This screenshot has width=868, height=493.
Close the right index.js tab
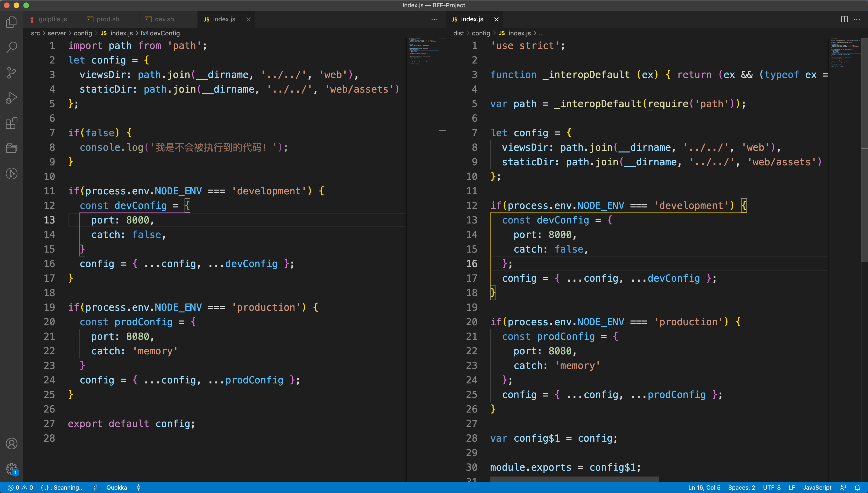coord(496,19)
